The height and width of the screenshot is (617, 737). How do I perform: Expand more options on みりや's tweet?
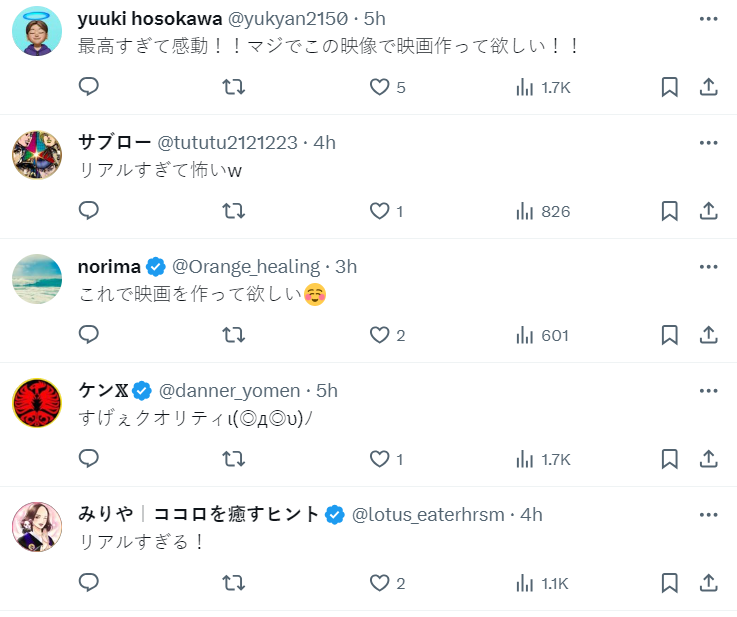708,515
